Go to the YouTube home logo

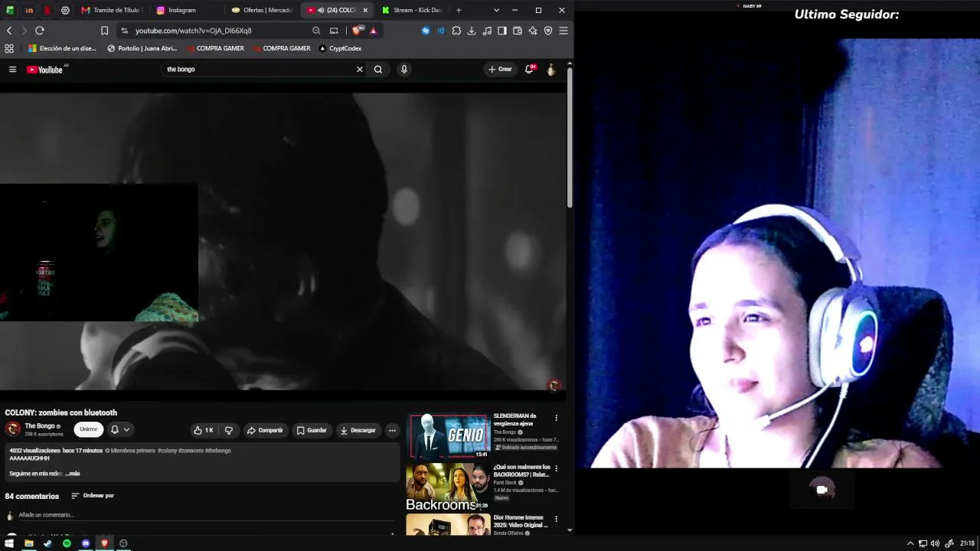[x=45, y=70]
